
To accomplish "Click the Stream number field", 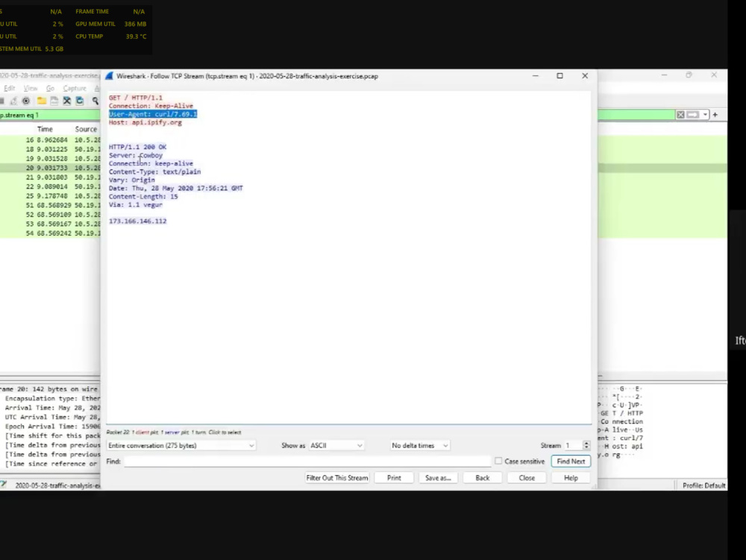I will [573, 445].
